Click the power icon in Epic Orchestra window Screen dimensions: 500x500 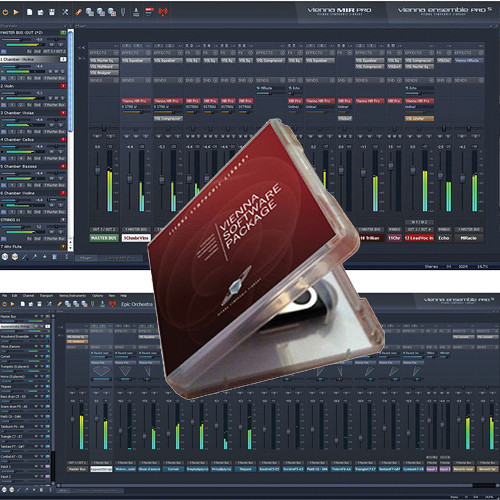coord(4,304)
